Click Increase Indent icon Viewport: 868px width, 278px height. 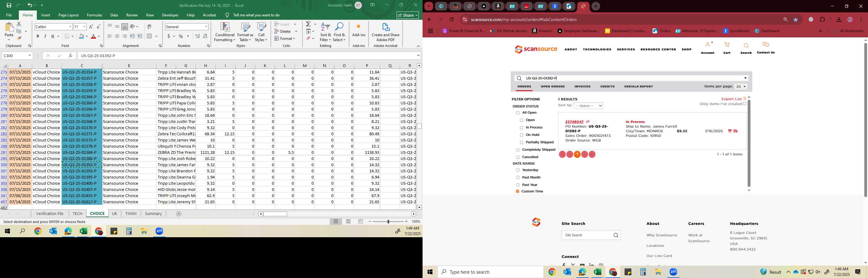140,36
